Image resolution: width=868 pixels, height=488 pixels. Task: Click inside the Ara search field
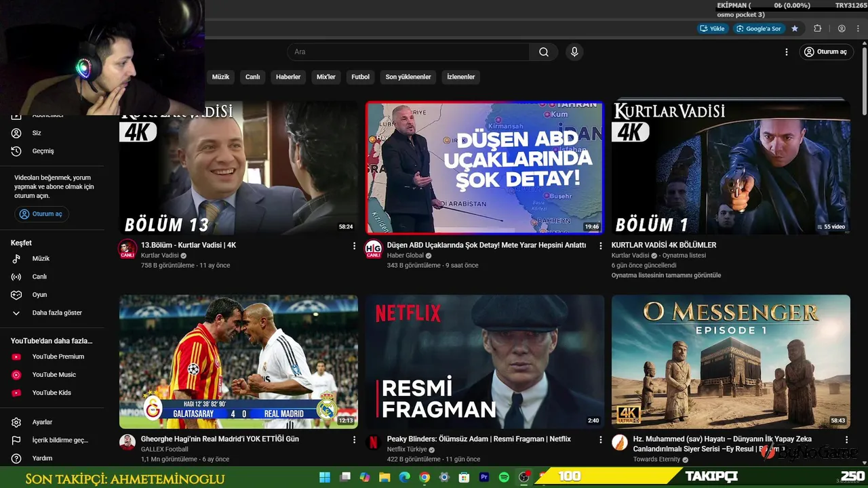tap(409, 52)
